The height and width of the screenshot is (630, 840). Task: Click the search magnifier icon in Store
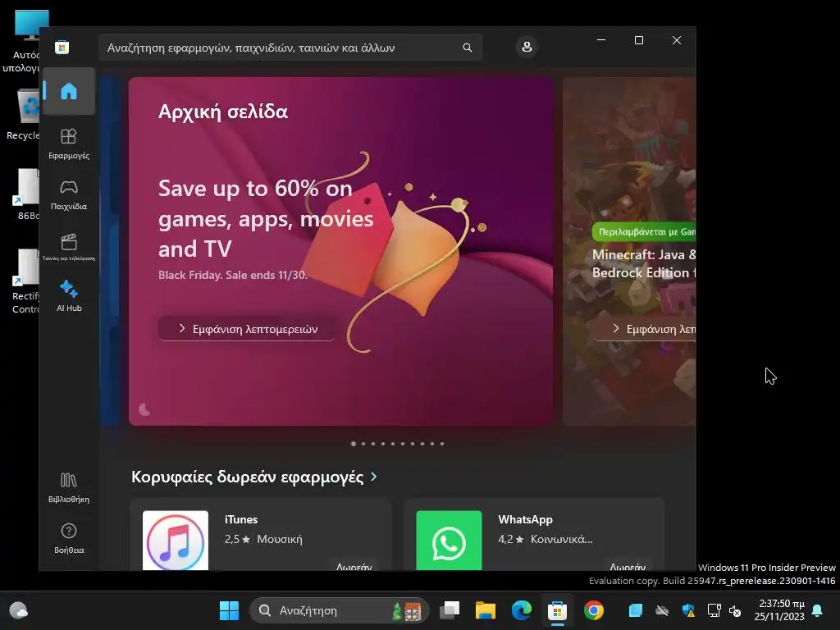coord(467,48)
